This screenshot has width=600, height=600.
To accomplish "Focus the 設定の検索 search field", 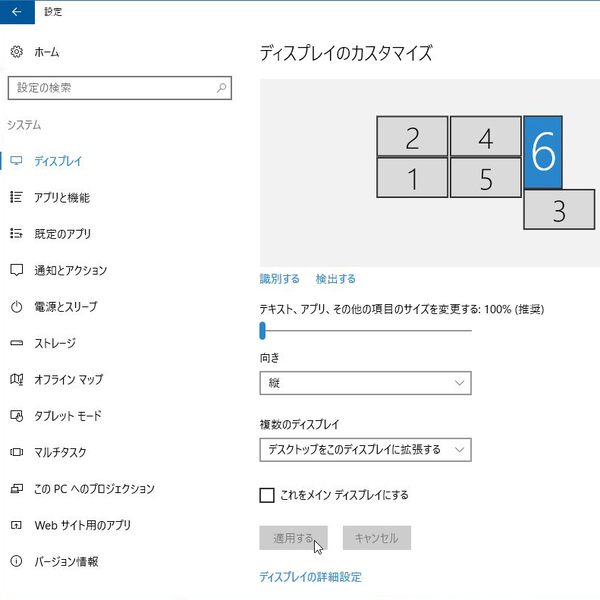I will pyautogui.click(x=120, y=88).
